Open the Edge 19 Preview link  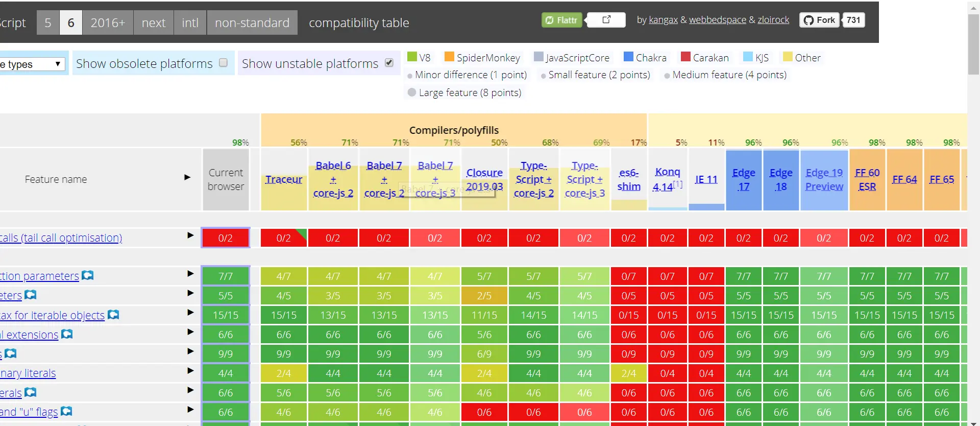pos(824,180)
